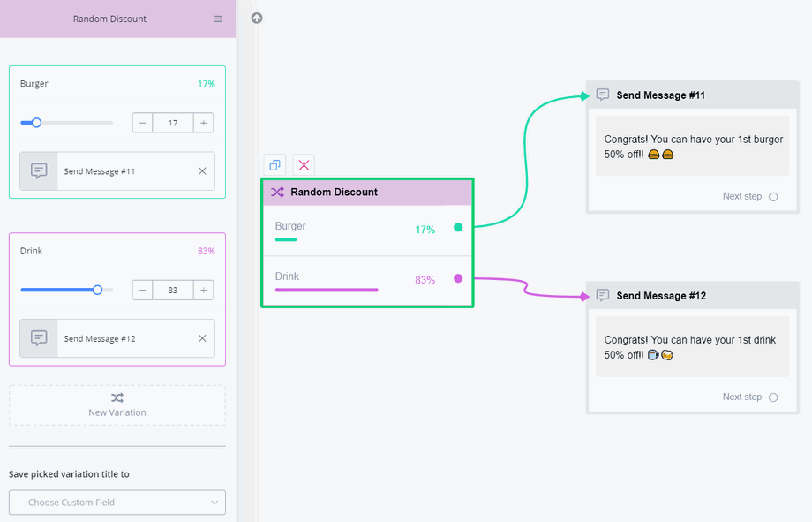The width and height of the screenshot is (812, 522).
Task: Click the message icon beside Send Message #11 in sidebar
Action: (39, 171)
